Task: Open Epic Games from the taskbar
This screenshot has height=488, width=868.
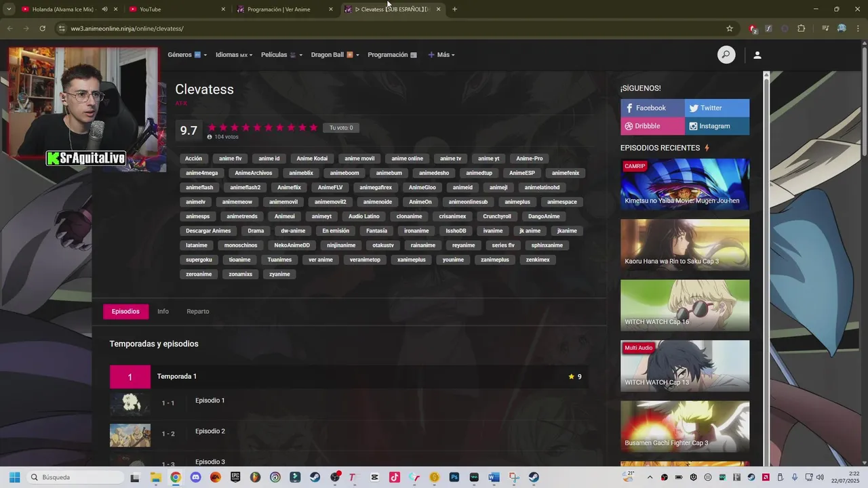Action: pyautogui.click(x=235, y=477)
